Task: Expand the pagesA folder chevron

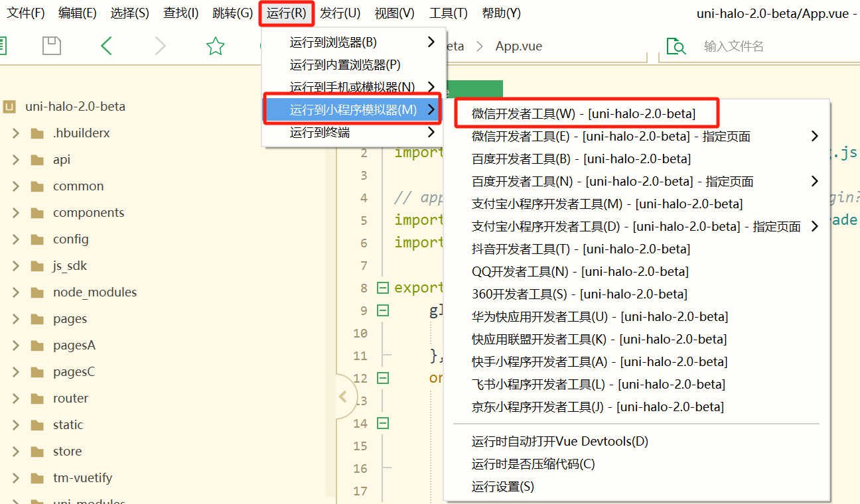Action: point(16,346)
